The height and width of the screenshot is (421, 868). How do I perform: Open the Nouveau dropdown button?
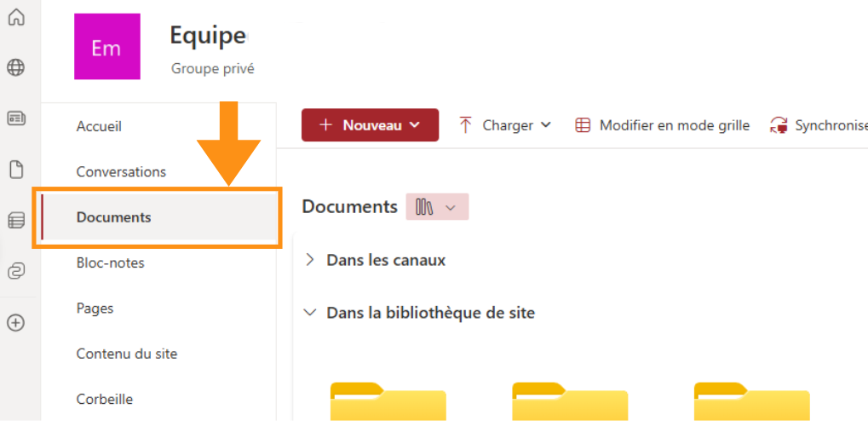[370, 125]
